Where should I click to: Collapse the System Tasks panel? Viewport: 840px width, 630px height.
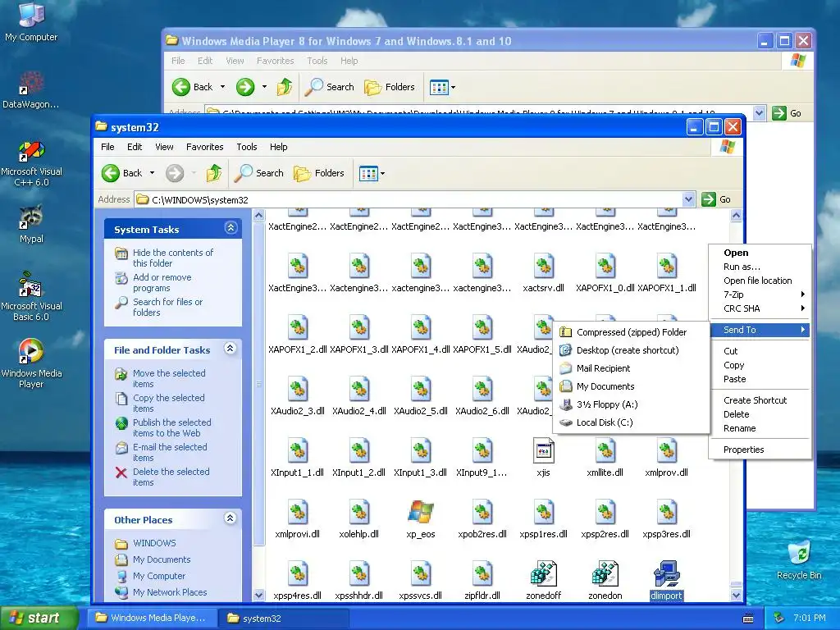click(x=231, y=228)
